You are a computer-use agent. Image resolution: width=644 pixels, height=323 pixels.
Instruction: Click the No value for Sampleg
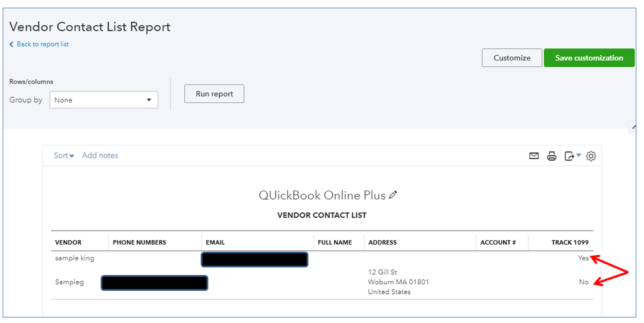[x=583, y=282]
